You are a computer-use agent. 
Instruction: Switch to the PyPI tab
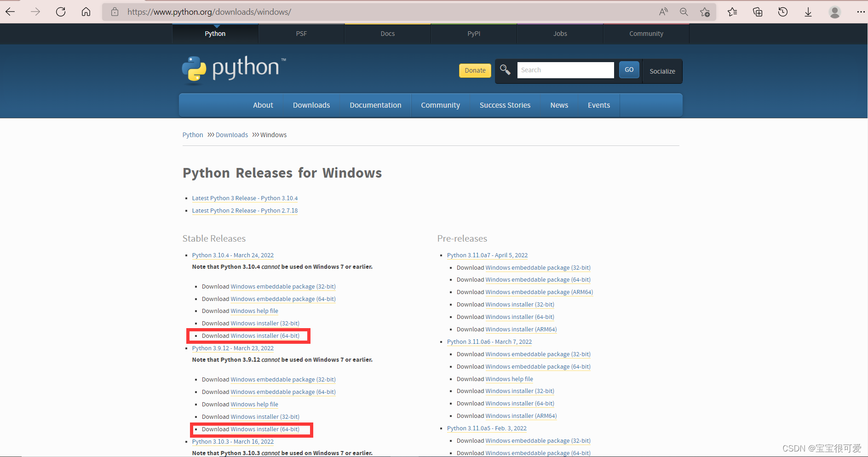tap(473, 33)
